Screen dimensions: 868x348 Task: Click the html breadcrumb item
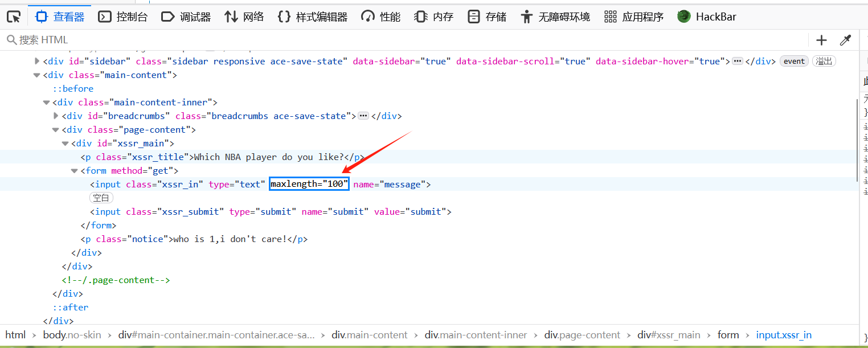coord(15,335)
